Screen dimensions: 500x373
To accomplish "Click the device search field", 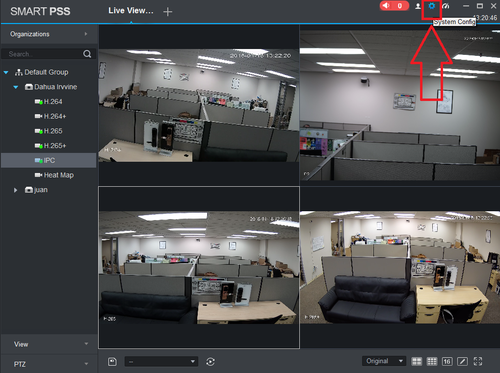I will 44,54.
